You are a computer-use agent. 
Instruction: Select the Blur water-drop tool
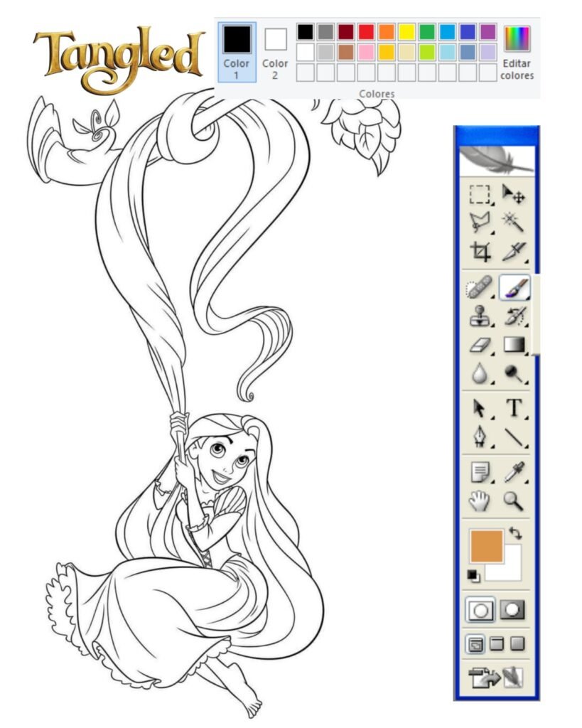click(480, 373)
